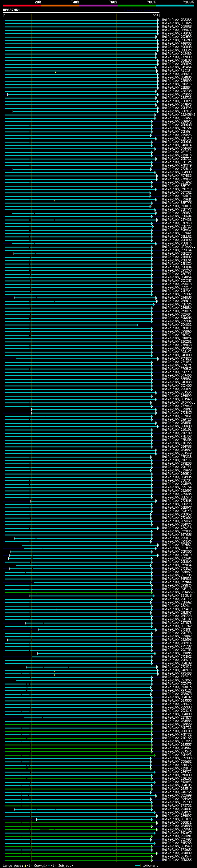Select hit label UniRef100_O22456-2
Image resolution: width=197 pixels, height=868 pixels.
tap(179, 115)
